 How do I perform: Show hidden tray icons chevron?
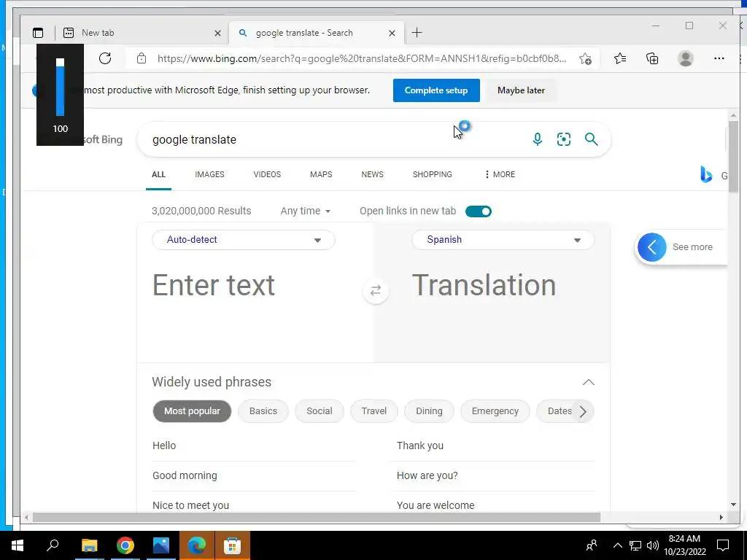tap(617, 545)
